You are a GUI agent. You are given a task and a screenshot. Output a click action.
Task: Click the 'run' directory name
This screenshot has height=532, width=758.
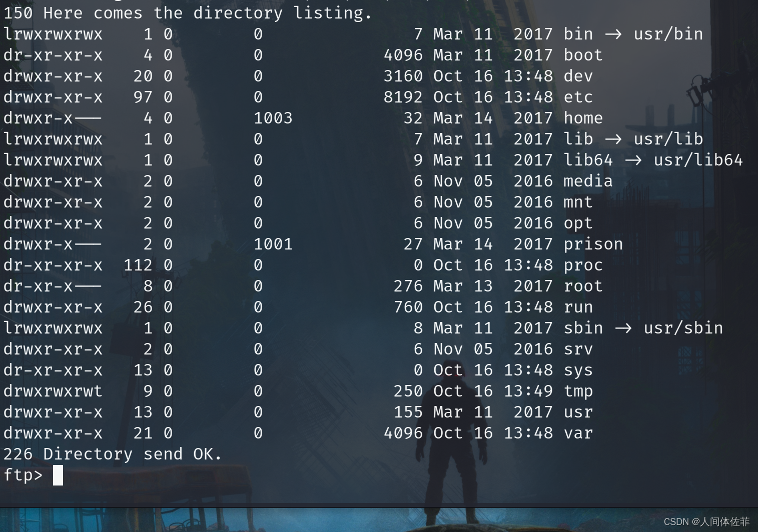tap(578, 307)
